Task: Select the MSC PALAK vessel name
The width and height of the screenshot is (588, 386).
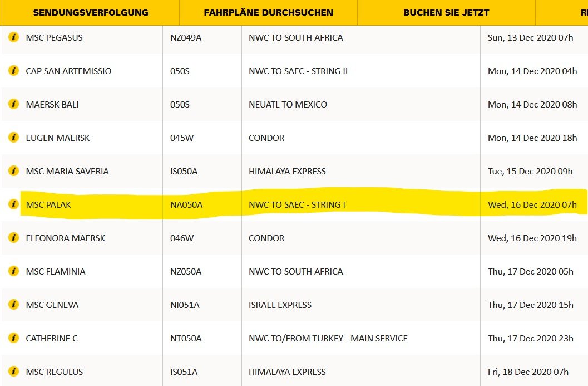Action: click(48, 205)
